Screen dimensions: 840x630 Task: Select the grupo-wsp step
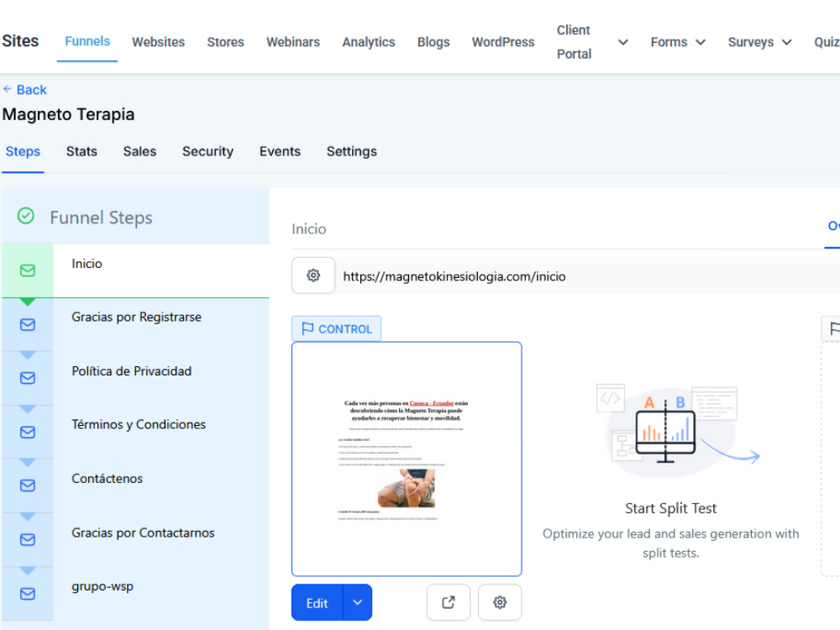pos(135,594)
